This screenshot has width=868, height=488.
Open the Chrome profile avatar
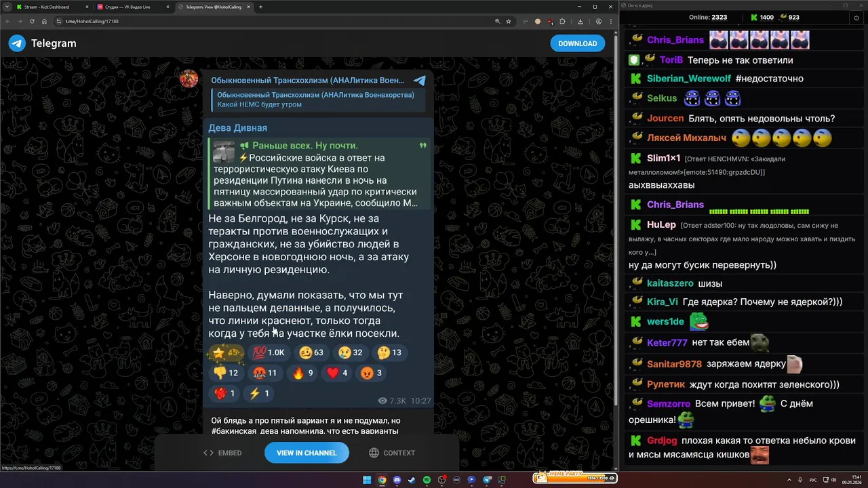point(598,21)
